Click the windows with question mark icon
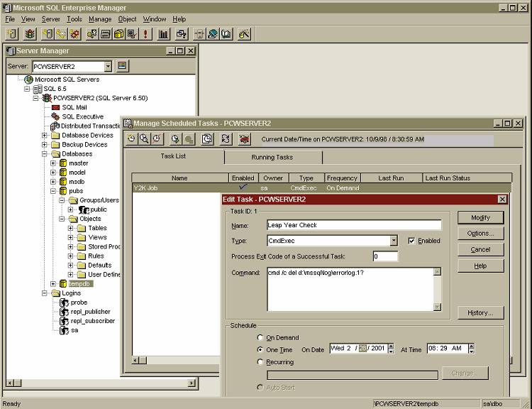Viewport: 532px width, 409px height. [182, 34]
